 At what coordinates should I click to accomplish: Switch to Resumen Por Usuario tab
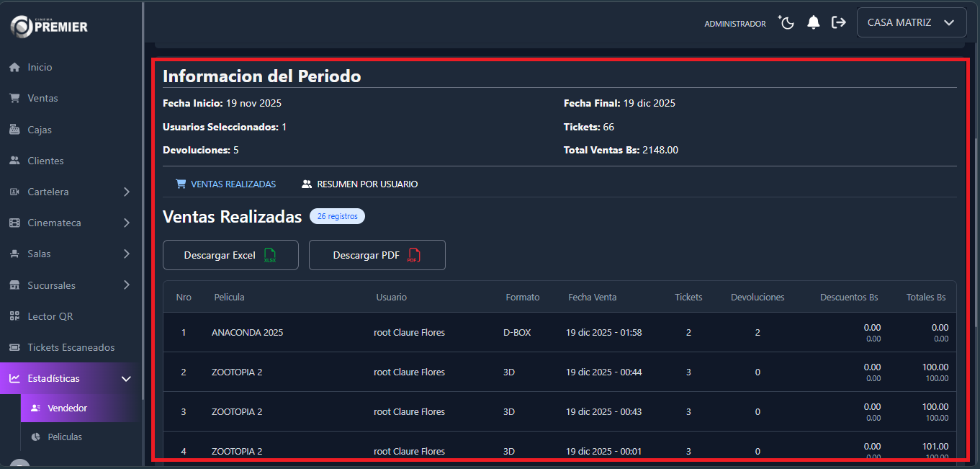[x=359, y=184]
